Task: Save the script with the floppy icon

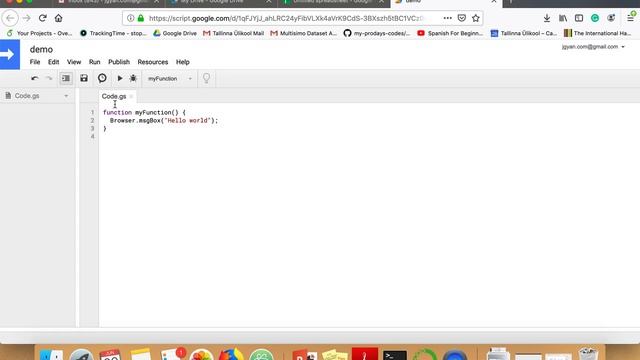Action: click(84, 78)
